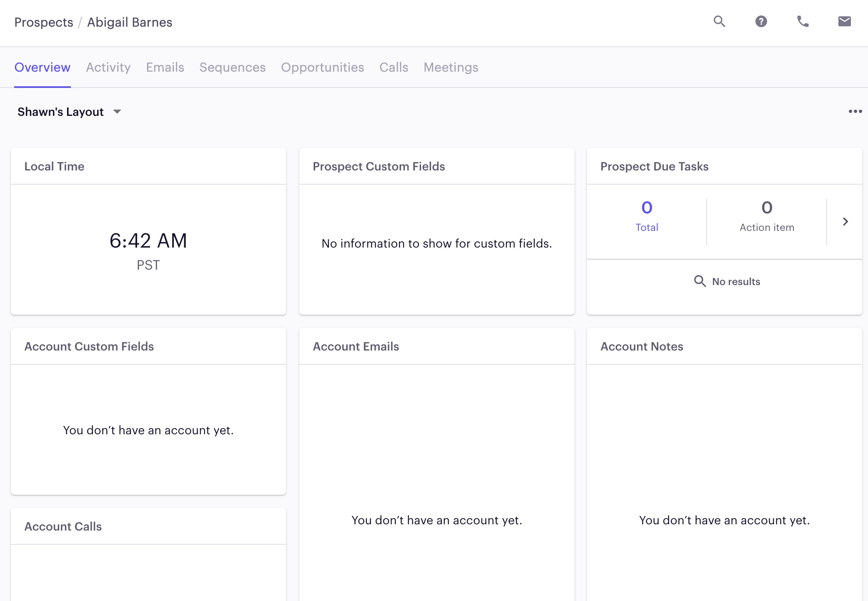Filter tasks by Action item count
Viewport: 868px width, 601px height.
[x=767, y=216]
